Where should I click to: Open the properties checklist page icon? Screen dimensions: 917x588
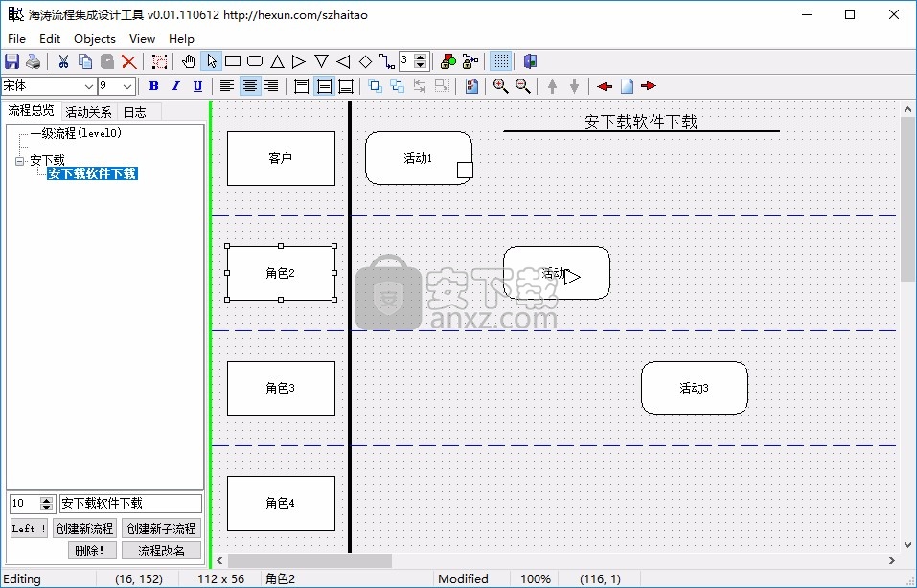471,86
